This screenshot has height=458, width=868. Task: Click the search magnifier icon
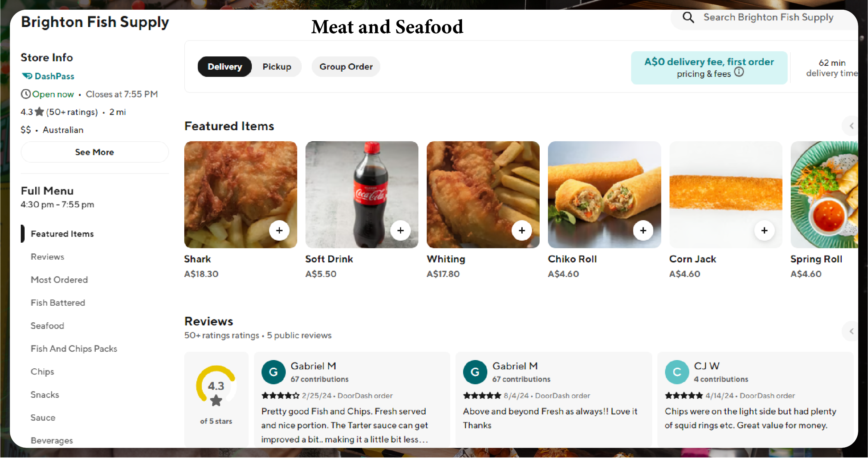coord(688,17)
